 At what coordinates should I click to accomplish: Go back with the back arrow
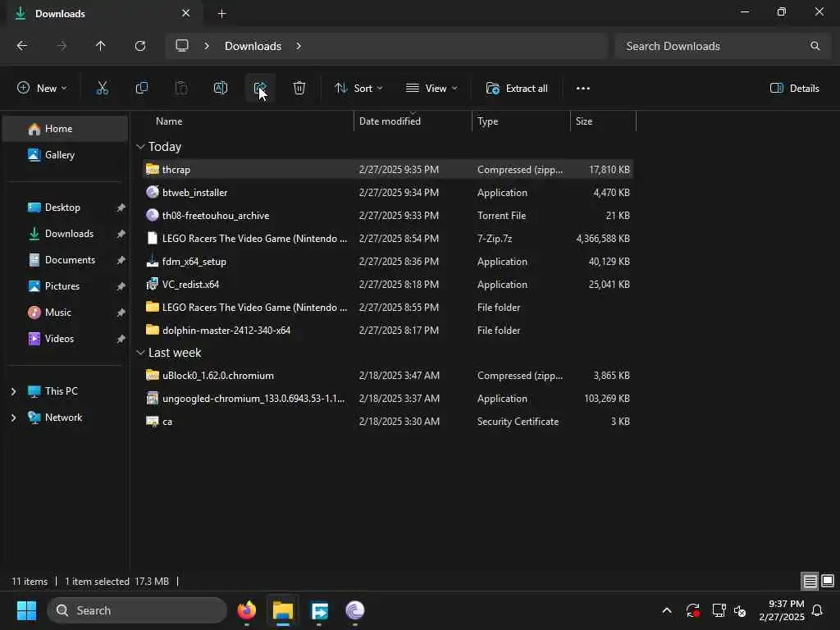point(22,46)
